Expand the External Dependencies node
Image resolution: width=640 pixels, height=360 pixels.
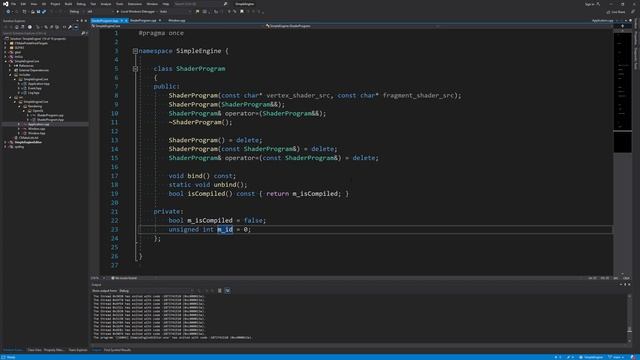[10, 70]
